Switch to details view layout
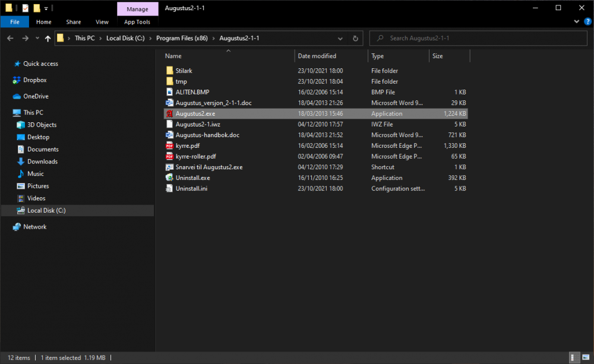The image size is (594, 364). click(573, 358)
